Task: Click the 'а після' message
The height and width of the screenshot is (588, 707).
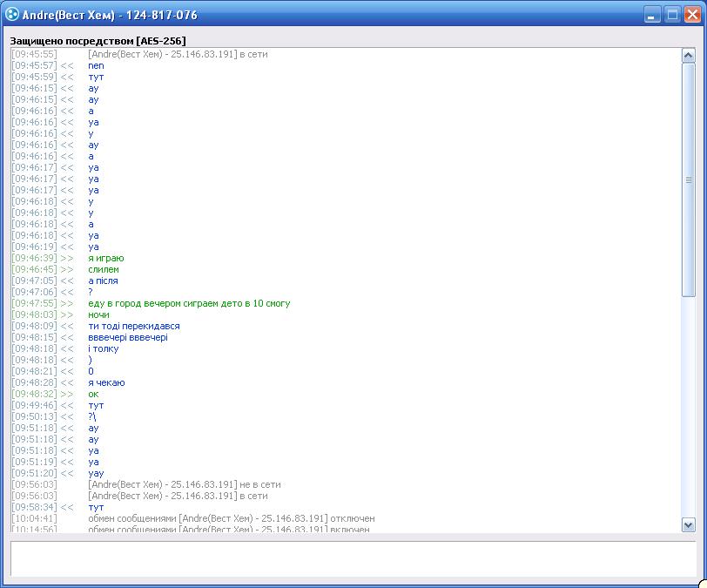Action: (103, 280)
